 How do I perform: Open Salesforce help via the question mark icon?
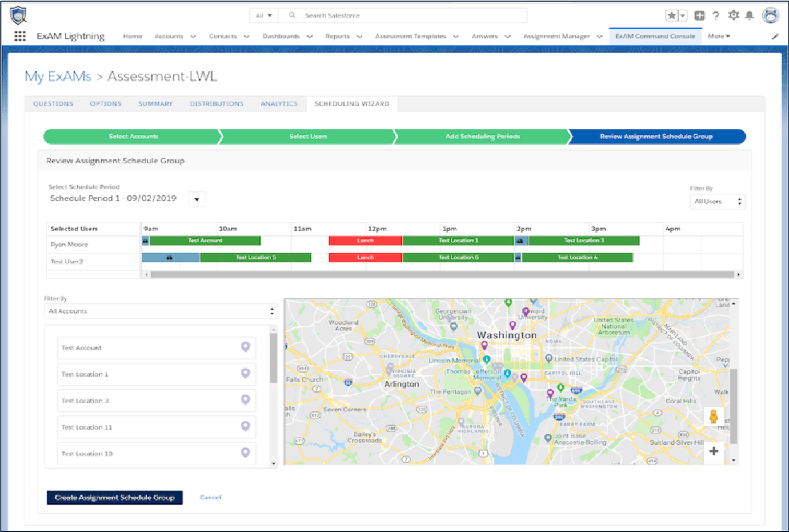pyautogui.click(x=716, y=15)
